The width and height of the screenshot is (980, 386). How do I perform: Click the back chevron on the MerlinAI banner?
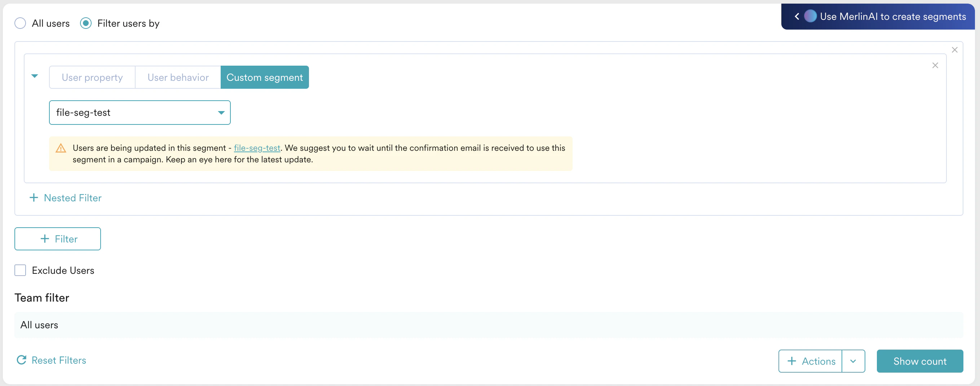tap(797, 16)
